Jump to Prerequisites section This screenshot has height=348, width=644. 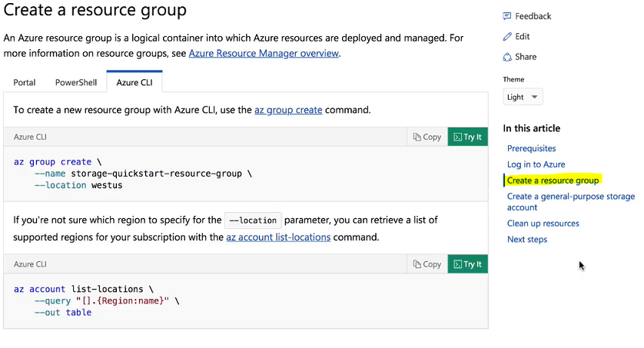tap(532, 148)
